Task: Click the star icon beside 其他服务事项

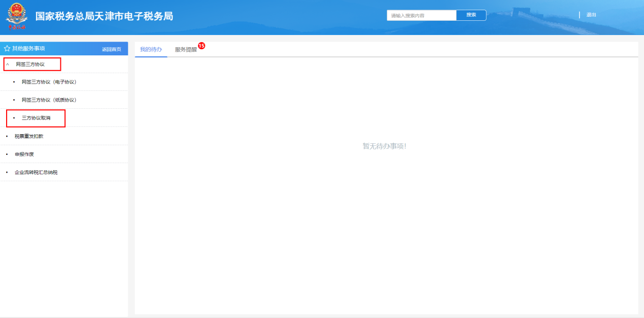Action: [7, 49]
